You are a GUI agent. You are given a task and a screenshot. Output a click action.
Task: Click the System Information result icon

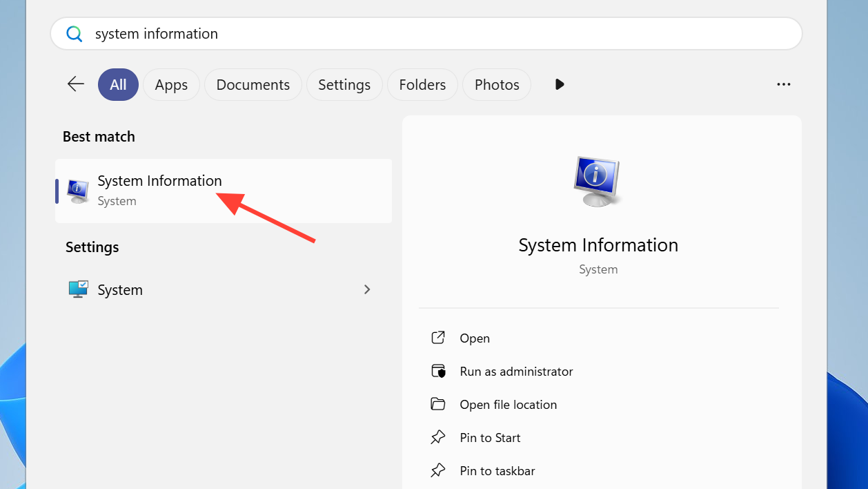tap(77, 191)
